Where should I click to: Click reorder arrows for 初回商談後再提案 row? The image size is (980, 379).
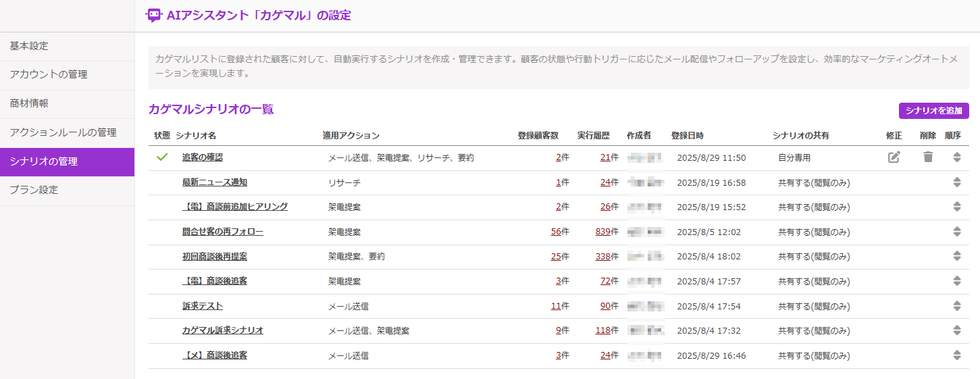coord(957,256)
